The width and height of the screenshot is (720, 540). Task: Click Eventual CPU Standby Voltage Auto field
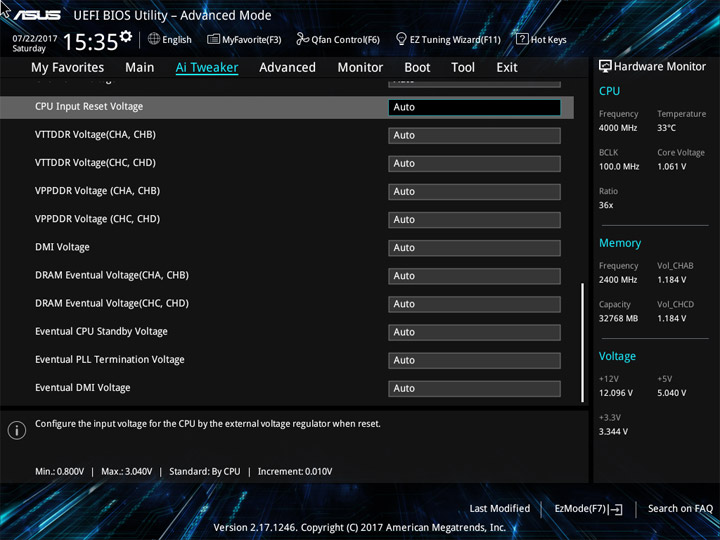coord(474,332)
